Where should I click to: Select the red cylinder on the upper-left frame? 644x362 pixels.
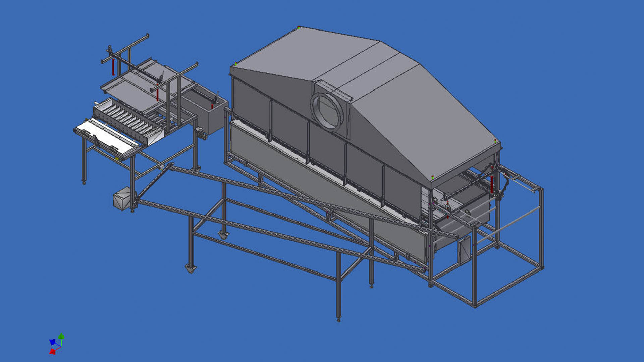pyautogui.click(x=113, y=67)
